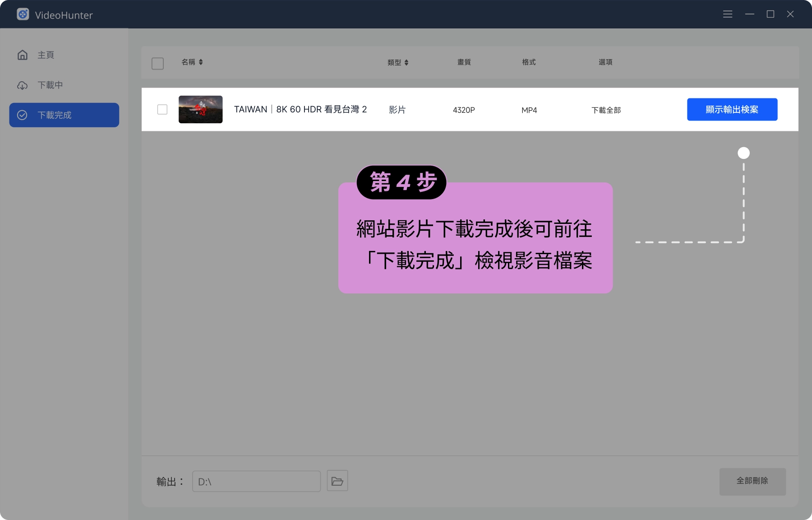The image size is (812, 520).
Task: Sort list by 類型 column arrows
Action: coord(406,63)
